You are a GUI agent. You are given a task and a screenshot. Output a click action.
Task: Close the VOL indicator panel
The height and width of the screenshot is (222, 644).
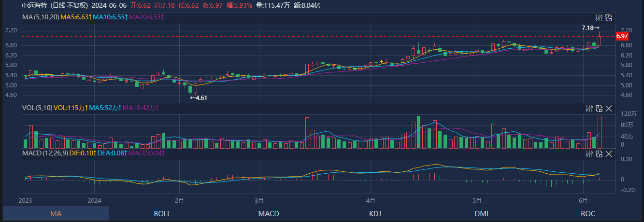609,109
